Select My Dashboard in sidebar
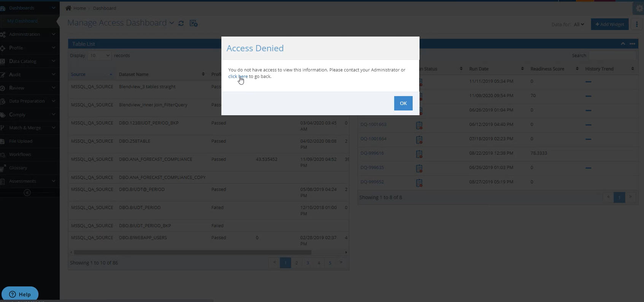Viewport: 644px width, 302px height. [22, 21]
